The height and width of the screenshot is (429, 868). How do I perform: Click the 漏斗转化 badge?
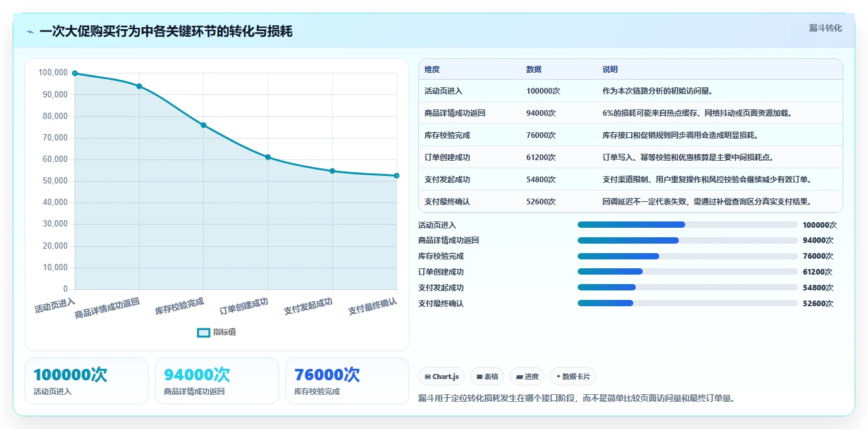(x=825, y=28)
